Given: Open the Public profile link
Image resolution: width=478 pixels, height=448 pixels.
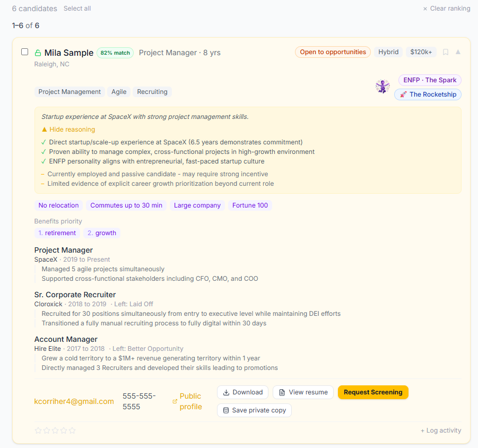Looking at the screenshot, I should (187, 401).
